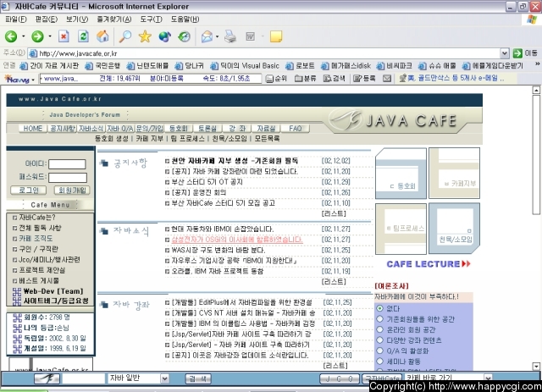The width and height of the screenshot is (542, 392).
Task: Select 세미나 활동 radio option
Action: (380, 362)
